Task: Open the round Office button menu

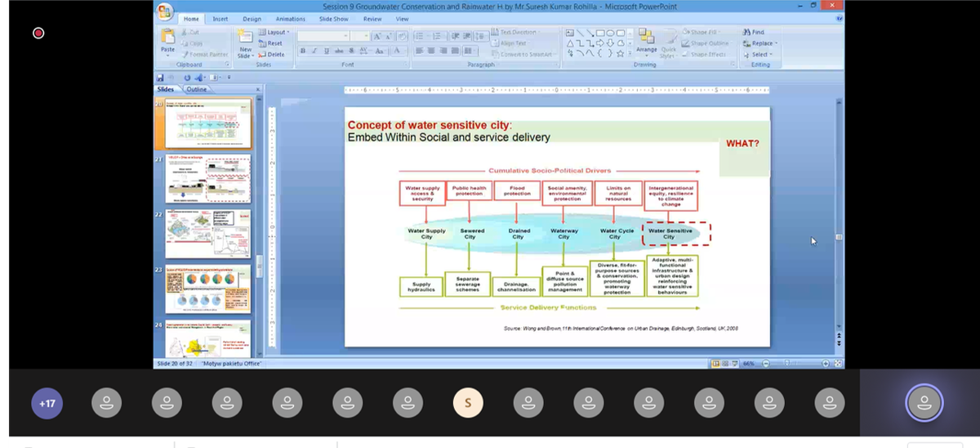Action: click(x=166, y=11)
